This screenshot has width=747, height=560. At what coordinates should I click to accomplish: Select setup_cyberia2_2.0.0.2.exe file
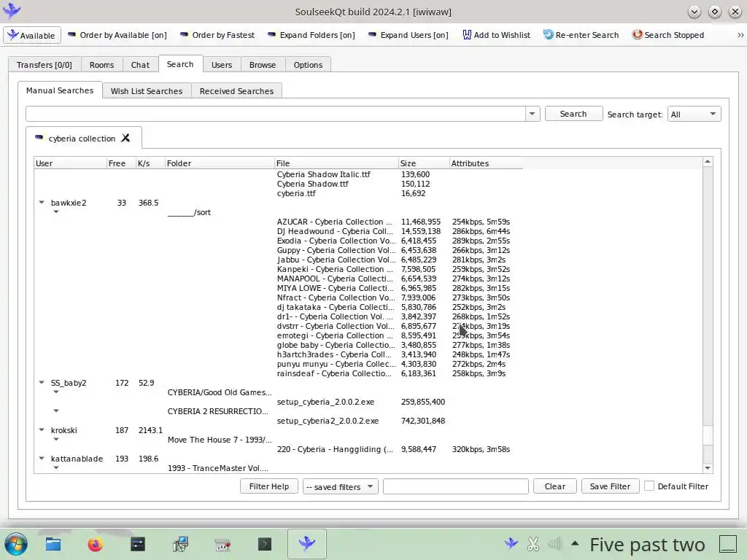[x=328, y=421]
